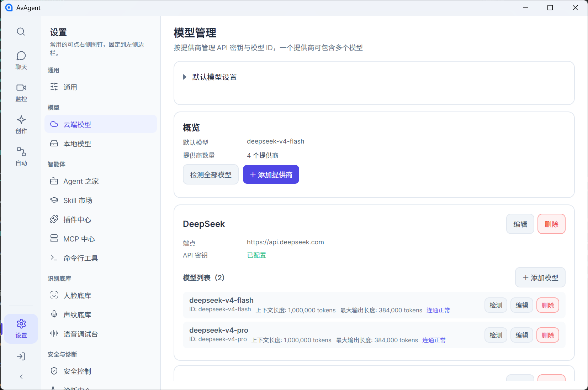
Task: Click the deepseek-v4-pro model name
Action: [x=219, y=330]
